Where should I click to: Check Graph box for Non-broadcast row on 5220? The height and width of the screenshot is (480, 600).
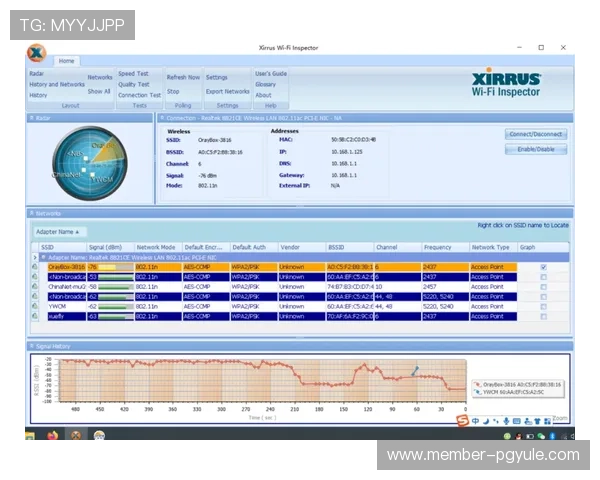(544, 297)
